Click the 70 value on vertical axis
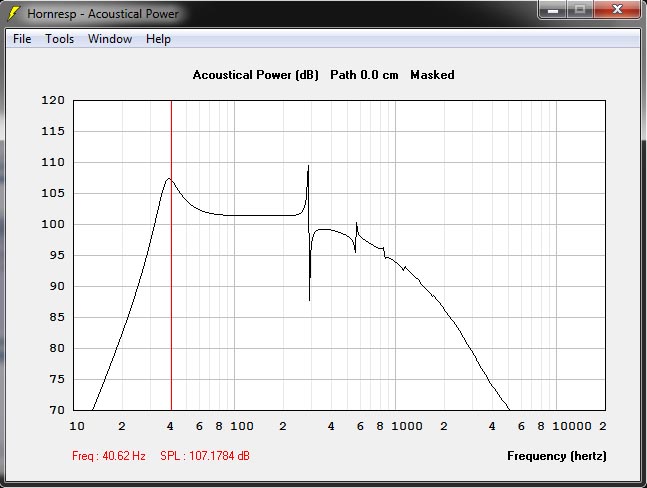 [x=57, y=410]
